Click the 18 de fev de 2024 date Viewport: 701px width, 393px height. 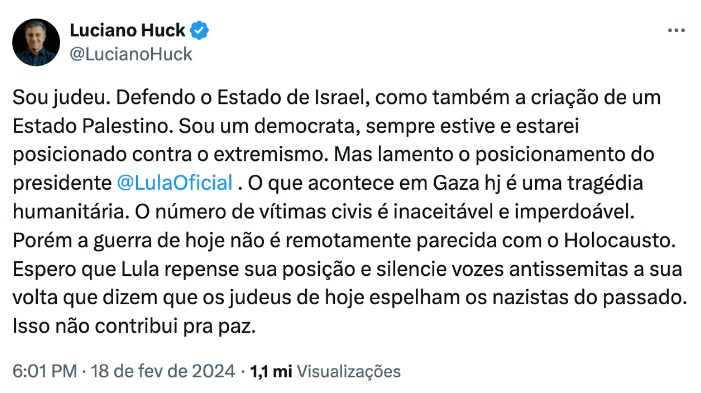(163, 371)
